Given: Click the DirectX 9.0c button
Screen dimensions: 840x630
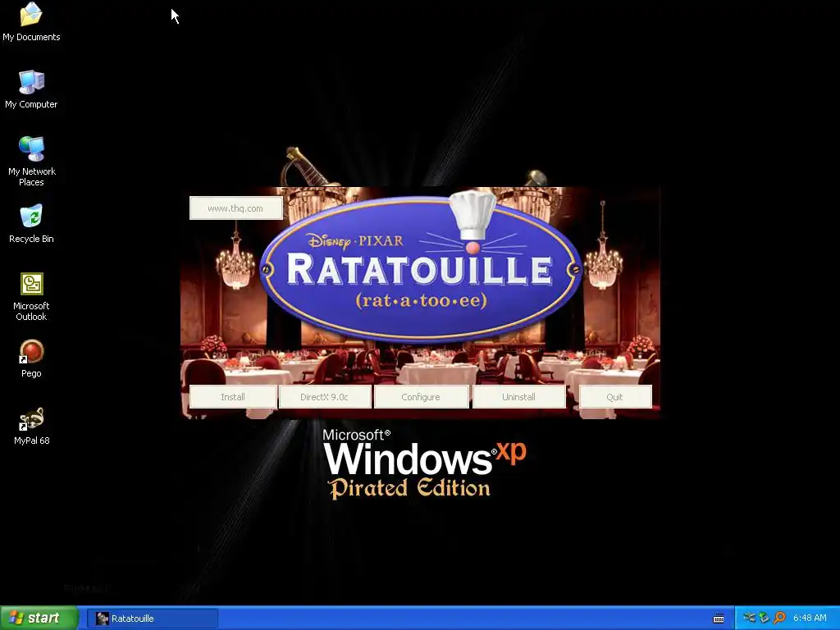Looking at the screenshot, I should coord(325,397).
